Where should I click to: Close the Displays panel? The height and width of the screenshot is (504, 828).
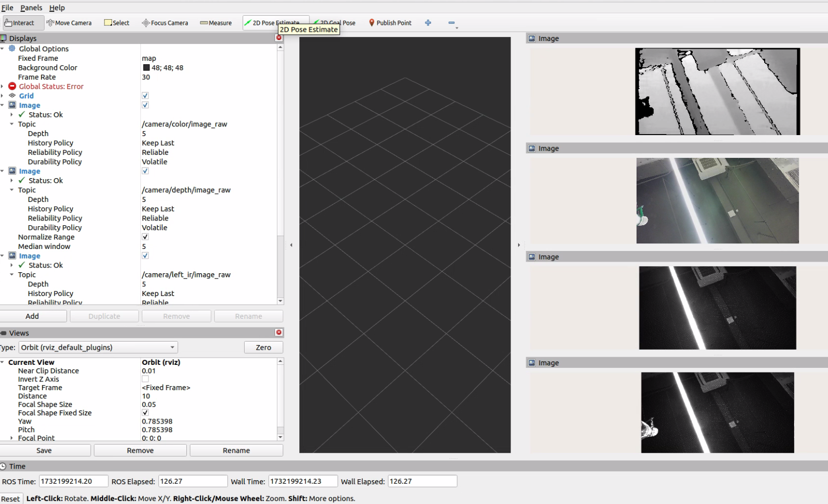[279, 38]
